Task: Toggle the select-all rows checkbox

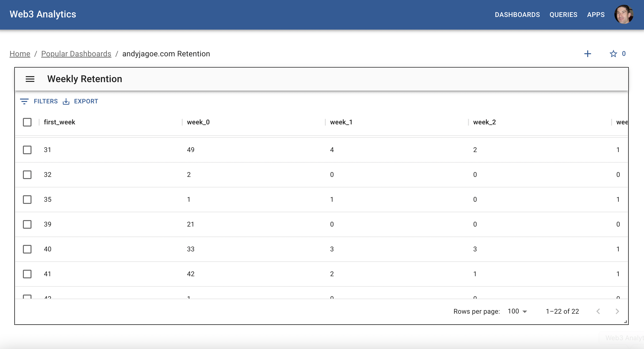Action: pyautogui.click(x=27, y=122)
